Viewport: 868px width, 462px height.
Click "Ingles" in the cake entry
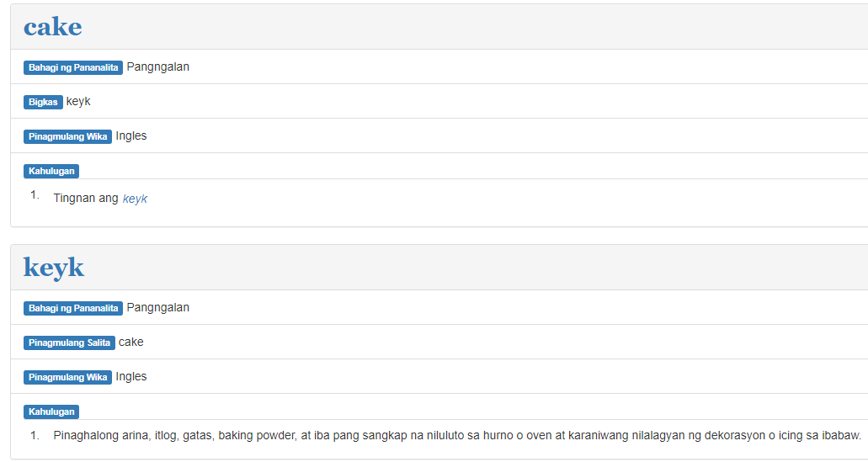point(131,136)
